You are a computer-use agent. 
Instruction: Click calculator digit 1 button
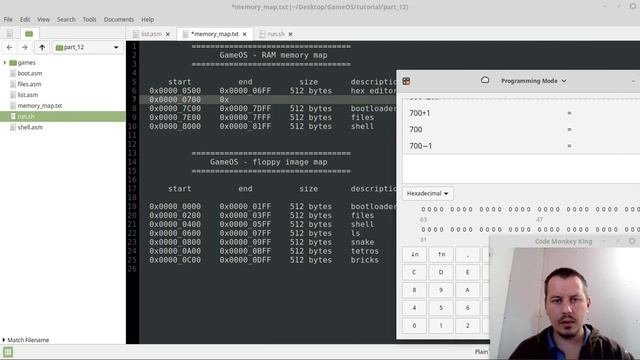[x=441, y=326]
